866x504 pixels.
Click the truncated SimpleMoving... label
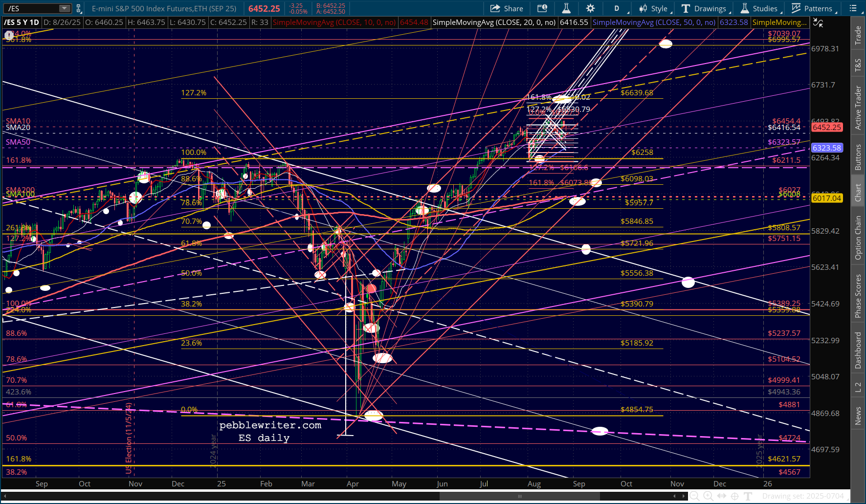pos(780,22)
